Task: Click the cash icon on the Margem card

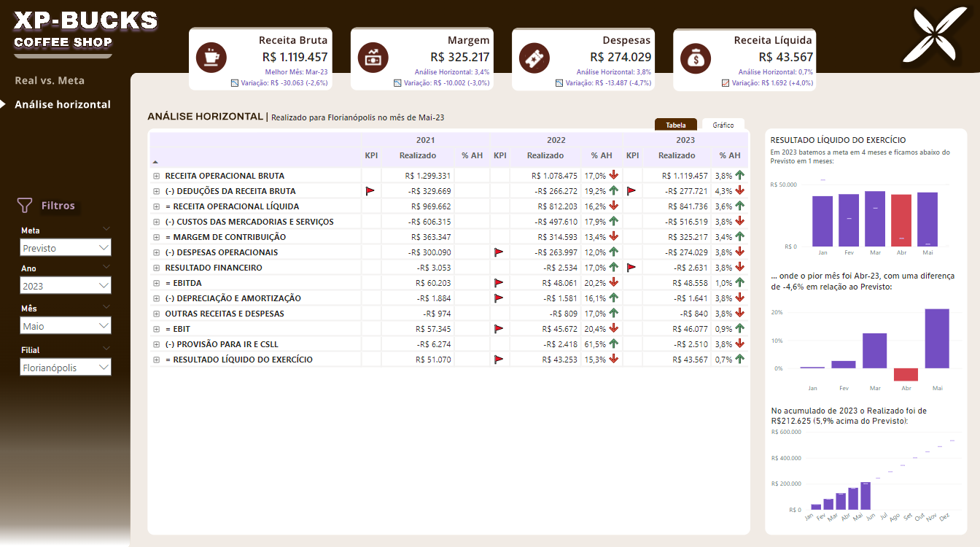Action: point(373,58)
